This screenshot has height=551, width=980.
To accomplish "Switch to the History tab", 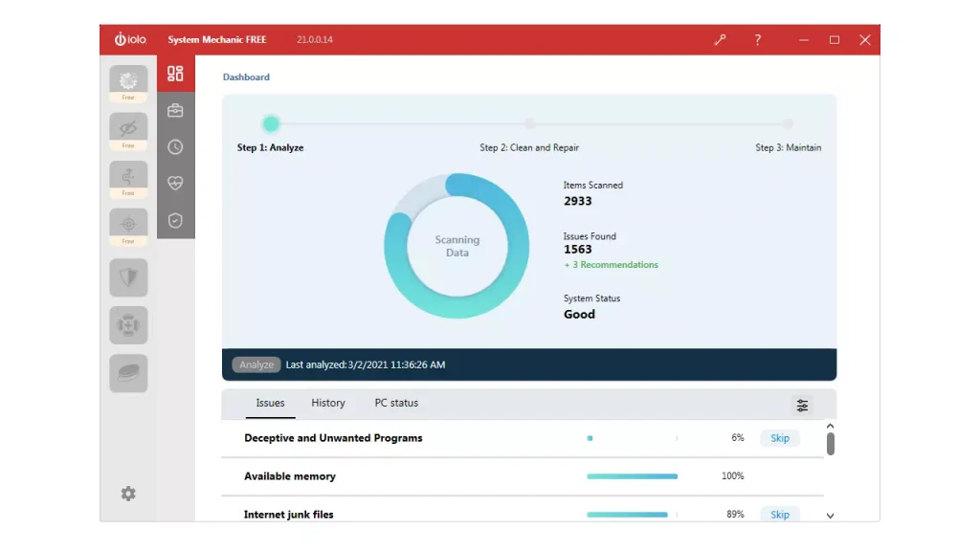I will coord(328,403).
